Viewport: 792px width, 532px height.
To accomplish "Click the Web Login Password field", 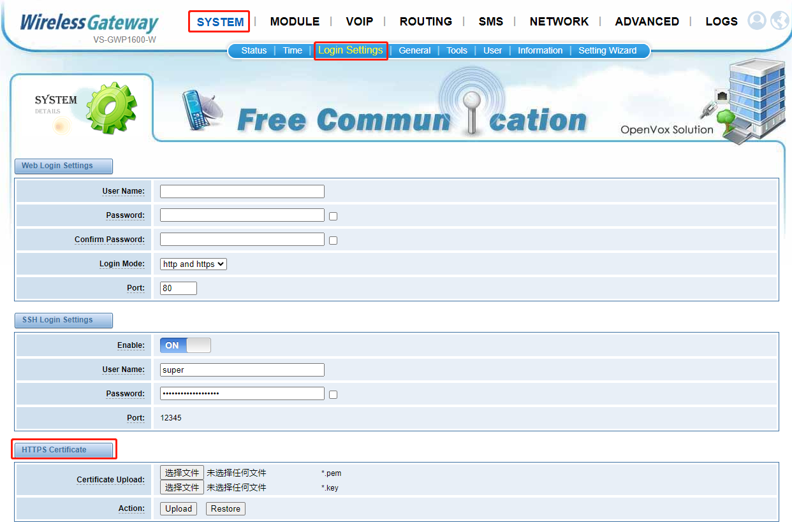I will coord(242,215).
